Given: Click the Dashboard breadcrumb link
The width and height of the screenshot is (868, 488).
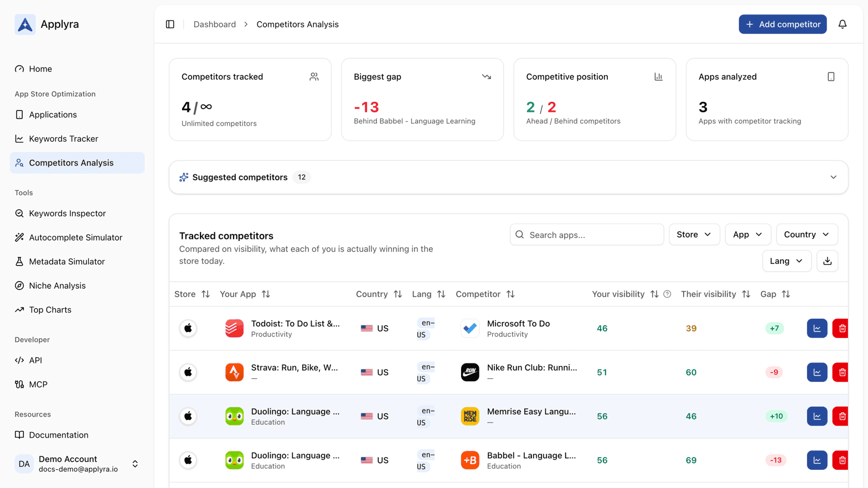Looking at the screenshot, I should tap(214, 24).
